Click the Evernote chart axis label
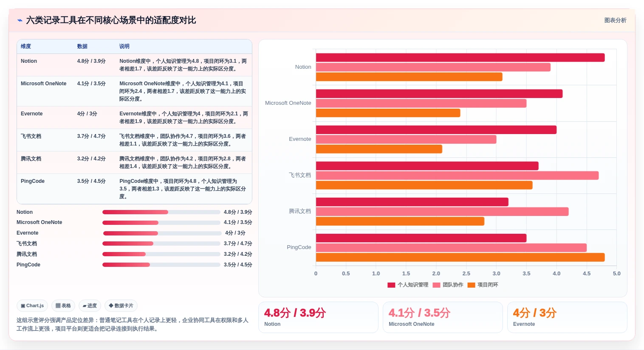The width and height of the screenshot is (644, 350). click(300, 139)
